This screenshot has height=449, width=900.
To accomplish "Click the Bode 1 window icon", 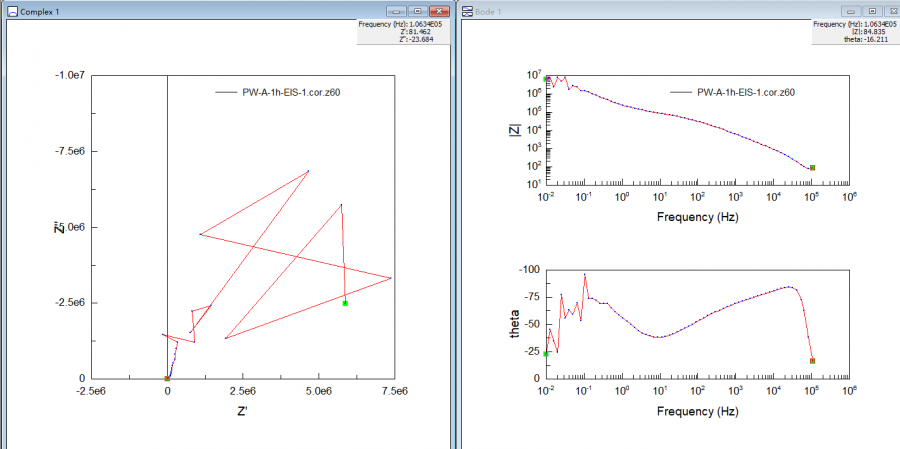I will 469,11.
